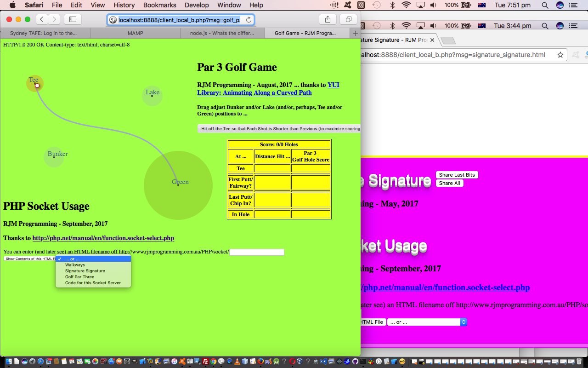Choose Golf Par Three from the dropdown

79,277
